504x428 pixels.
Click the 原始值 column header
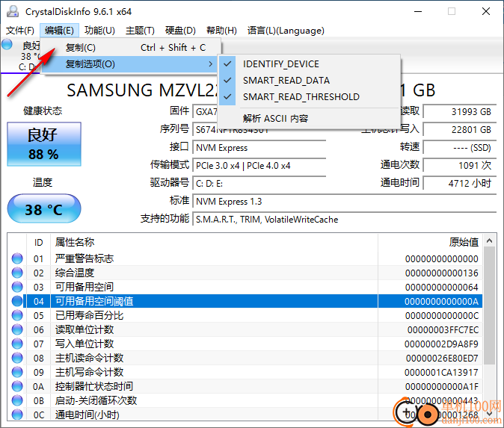pyautogui.click(x=430, y=242)
